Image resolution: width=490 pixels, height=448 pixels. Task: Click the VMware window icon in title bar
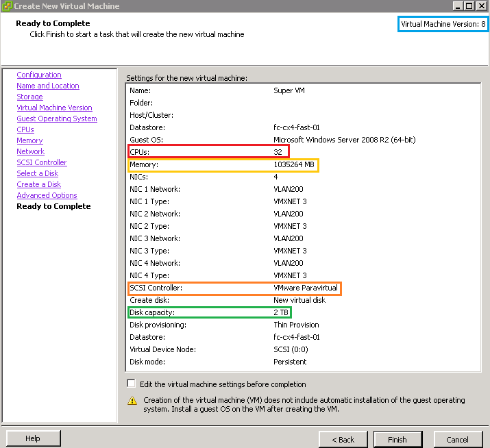point(7,6)
